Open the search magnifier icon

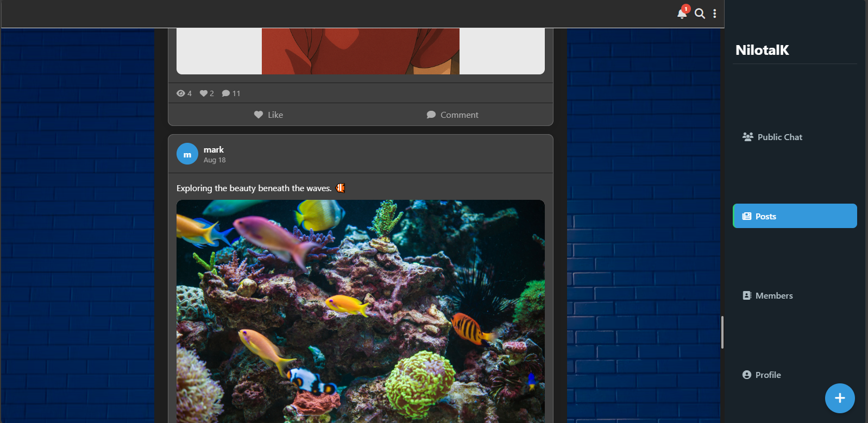click(700, 14)
